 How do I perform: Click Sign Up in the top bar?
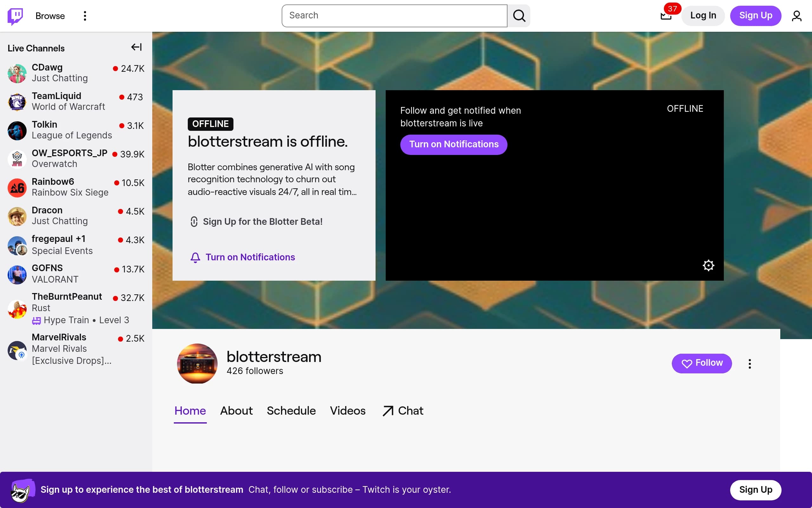pos(756,16)
